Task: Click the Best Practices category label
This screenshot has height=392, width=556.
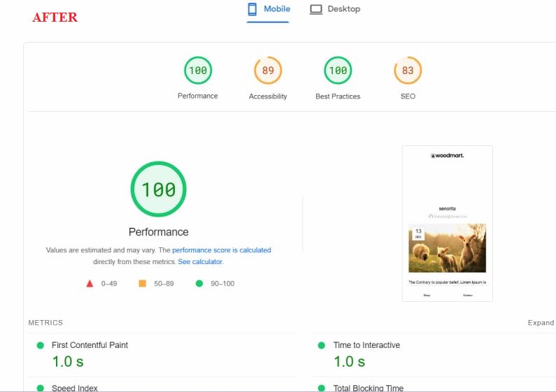Action: (338, 96)
